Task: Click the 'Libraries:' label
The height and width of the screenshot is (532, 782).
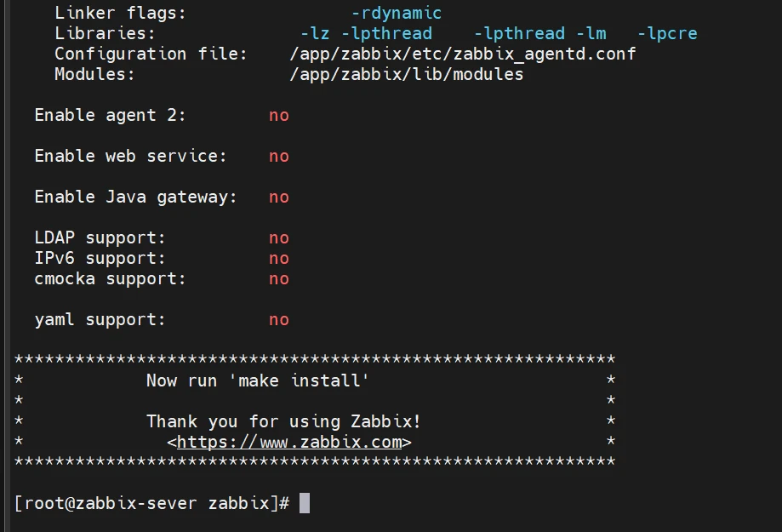Action: [x=105, y=33]
